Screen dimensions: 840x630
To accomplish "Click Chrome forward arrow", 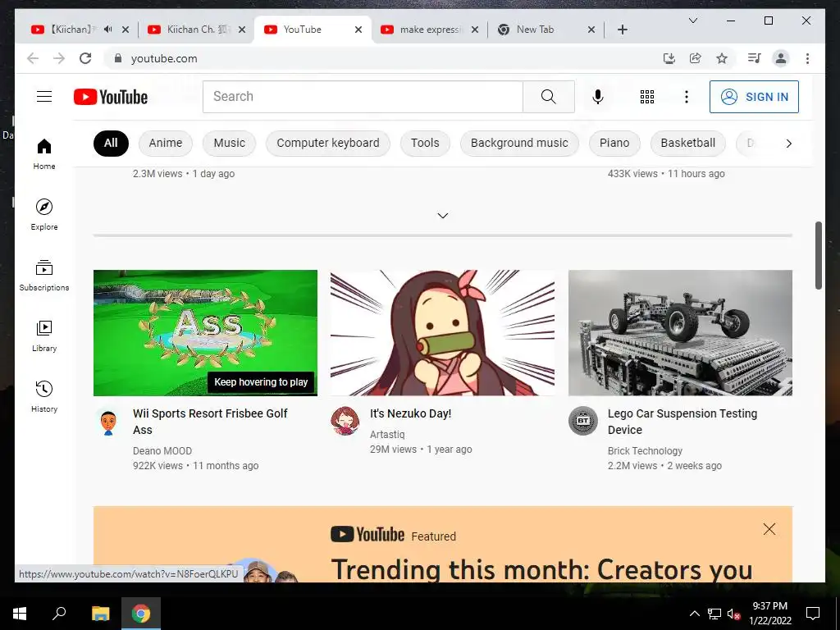I will coord(59,58).
